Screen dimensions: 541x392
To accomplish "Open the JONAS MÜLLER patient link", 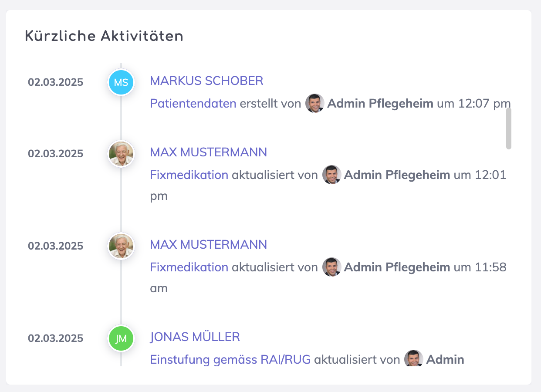I will pos(195,337).
